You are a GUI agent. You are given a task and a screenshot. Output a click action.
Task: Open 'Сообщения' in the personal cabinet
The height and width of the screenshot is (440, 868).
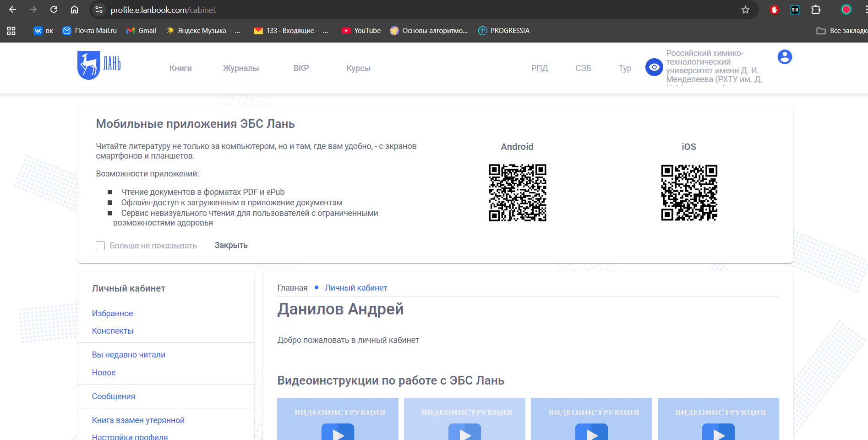point(113,396)
